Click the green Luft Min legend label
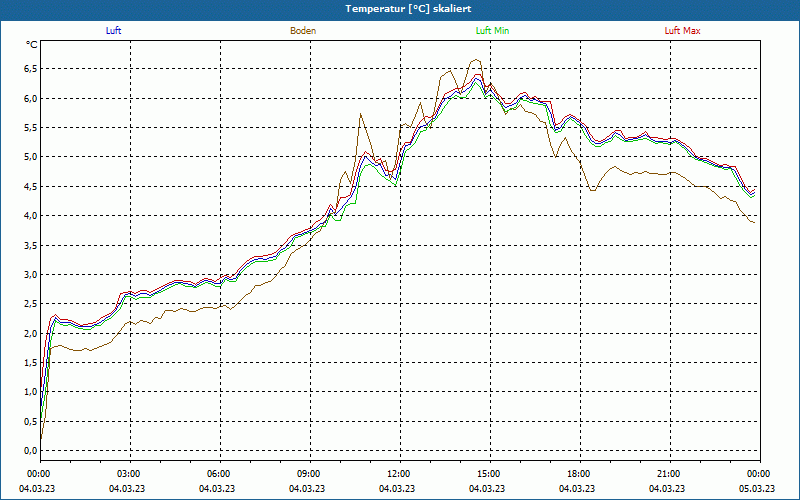This screenshot has height=500, width=800. pos(492,31)
